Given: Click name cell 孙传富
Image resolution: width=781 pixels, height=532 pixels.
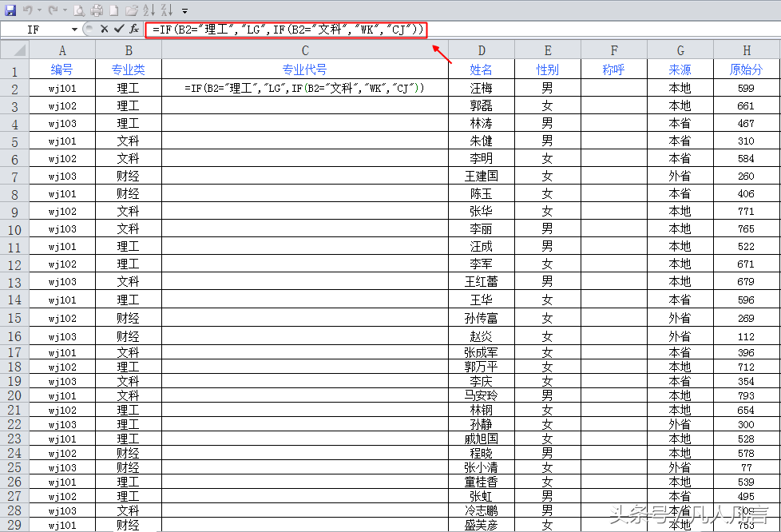Looking at the screenshot, I should [482, 318].
